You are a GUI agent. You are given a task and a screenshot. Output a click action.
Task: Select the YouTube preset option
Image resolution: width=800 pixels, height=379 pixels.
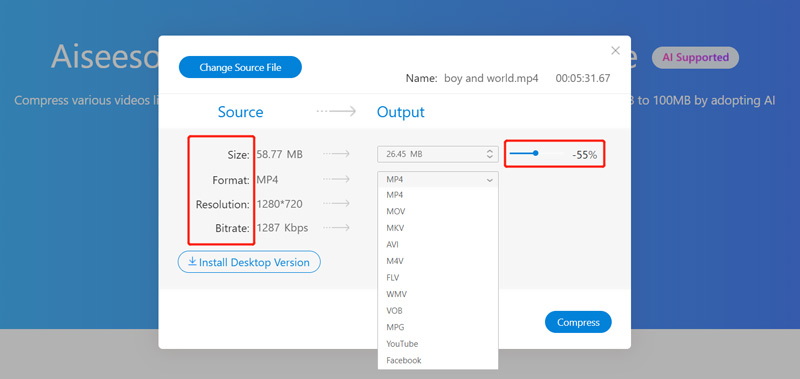438,344
